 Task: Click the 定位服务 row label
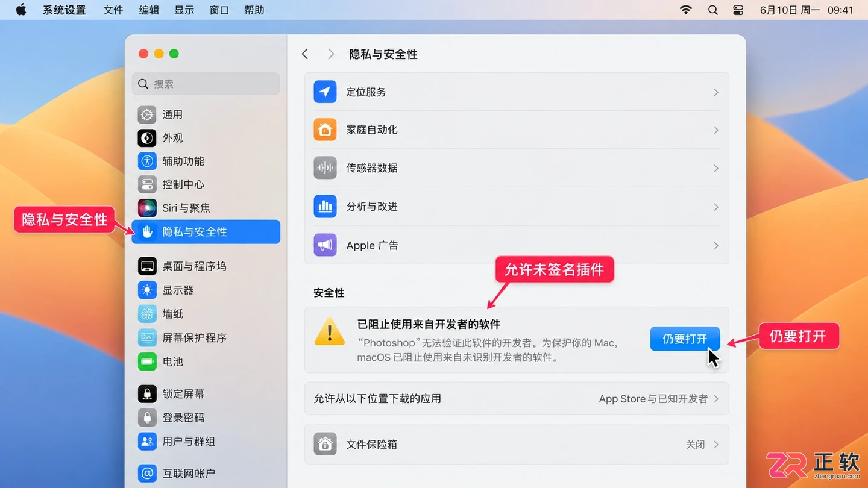coord(366,92)
